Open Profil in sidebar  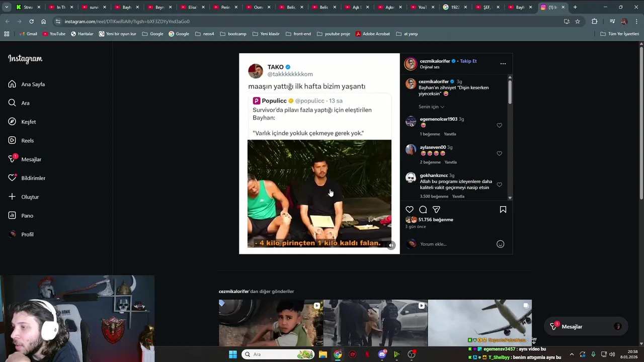pos(21,234)
